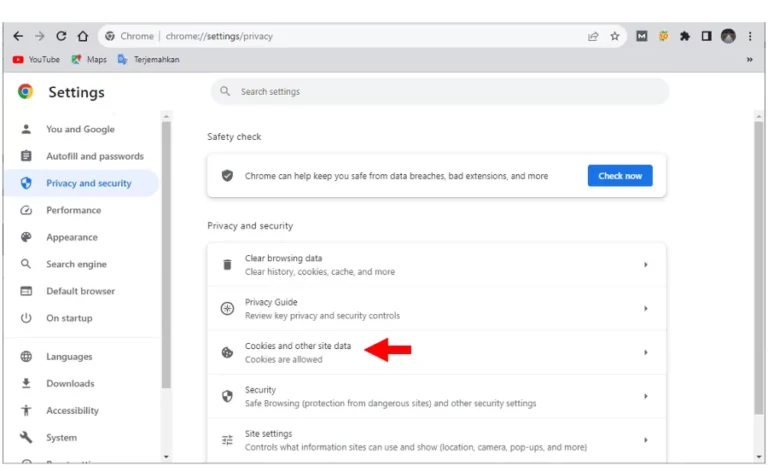Open Appearance settings section

82,237
